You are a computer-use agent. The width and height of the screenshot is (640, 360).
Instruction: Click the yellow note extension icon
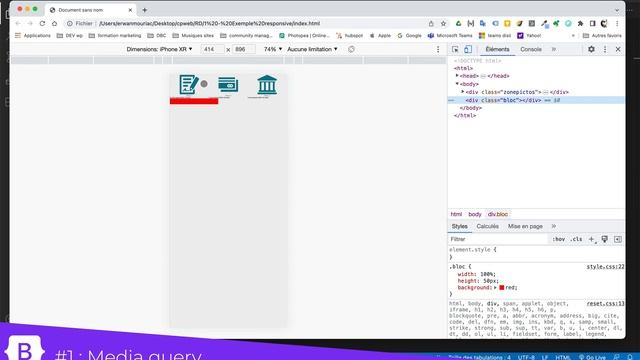point(507,24)
